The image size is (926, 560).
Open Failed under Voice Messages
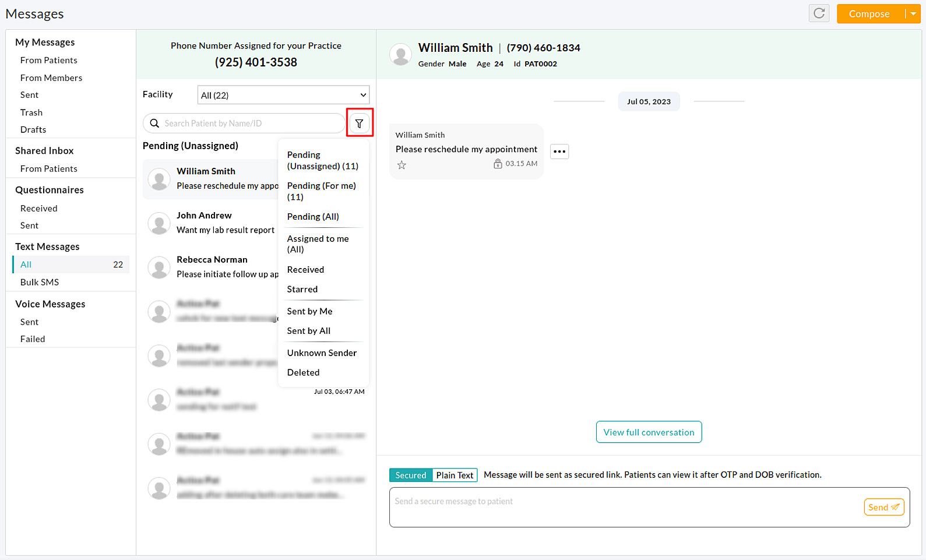point(33,339)
